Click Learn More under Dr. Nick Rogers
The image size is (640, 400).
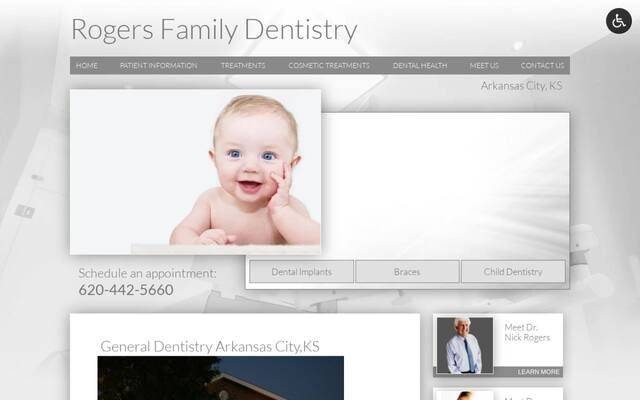(538, 372)
